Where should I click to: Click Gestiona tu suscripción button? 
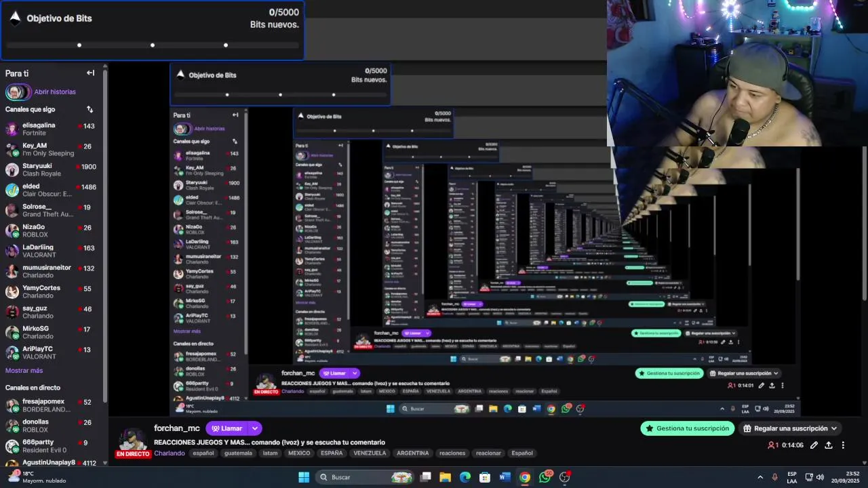[688, 428]
